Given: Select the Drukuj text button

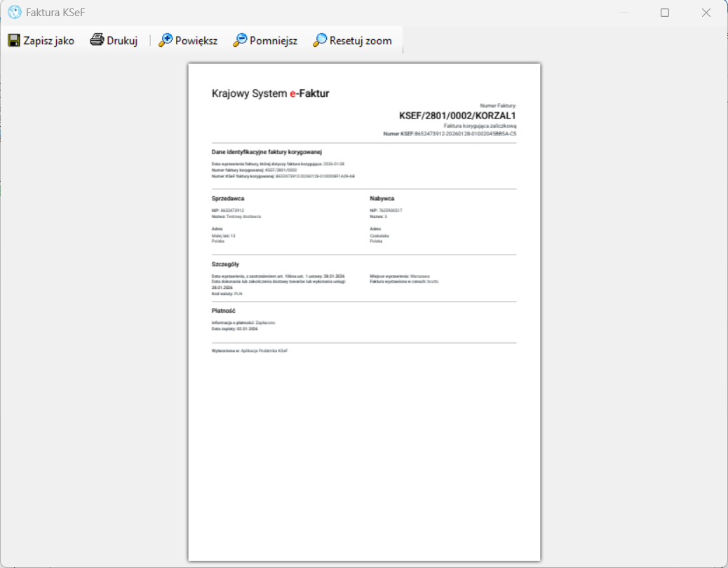Looking at the screenshot, I should pyautogui.click(x=122, y=41).
